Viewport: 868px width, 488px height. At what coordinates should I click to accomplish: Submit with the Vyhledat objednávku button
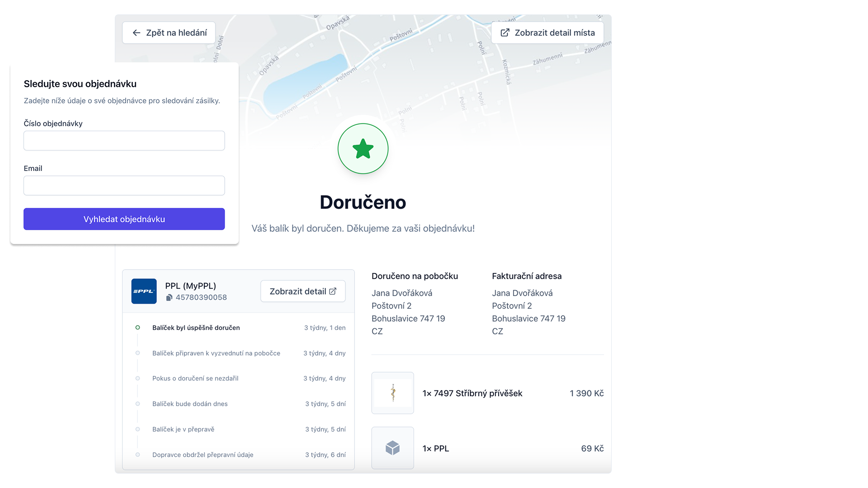[124, 219]
